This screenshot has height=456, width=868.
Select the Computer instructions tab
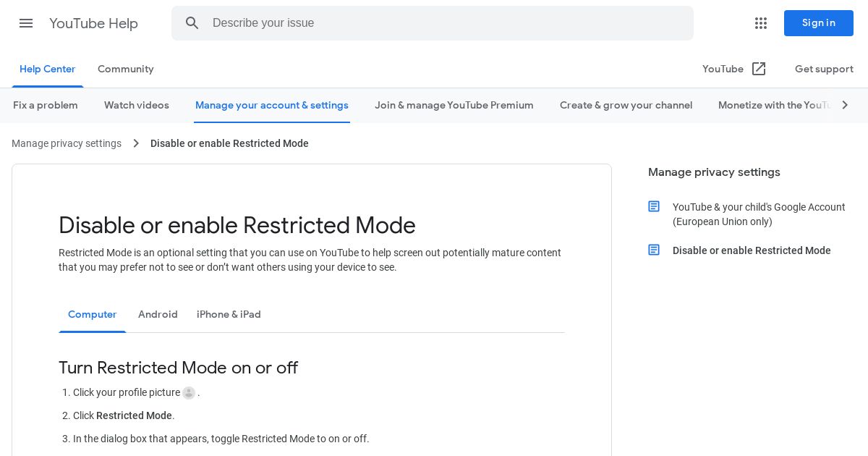93,314
